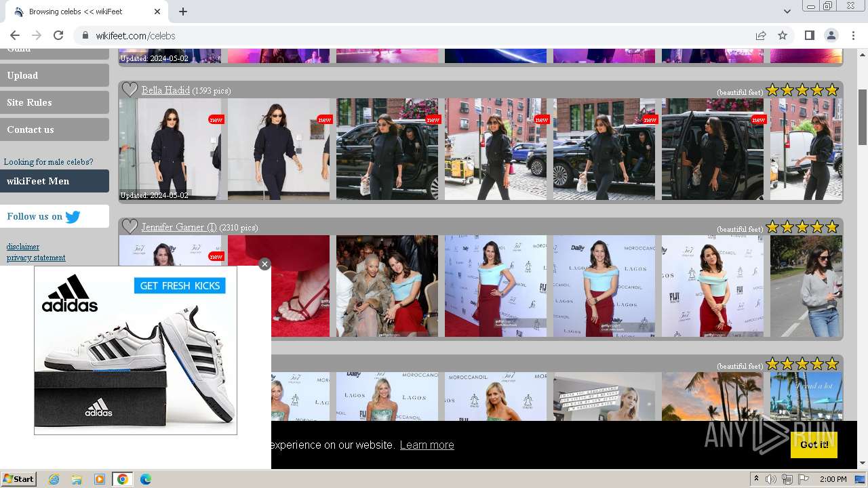Viewport: 868px width, 488px height.
Task: Open media player from taskbar
Action: coord(100,479)
